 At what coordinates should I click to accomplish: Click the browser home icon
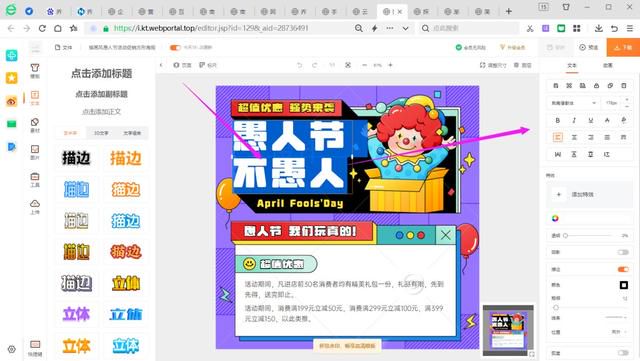pyautogui.click(x=58, y=28)
